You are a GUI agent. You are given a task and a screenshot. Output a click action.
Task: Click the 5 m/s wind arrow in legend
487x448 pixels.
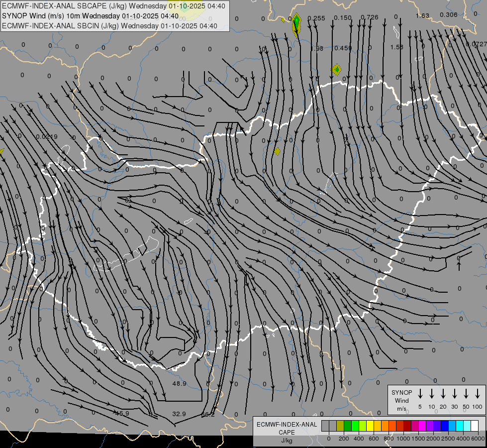(420, 394)
